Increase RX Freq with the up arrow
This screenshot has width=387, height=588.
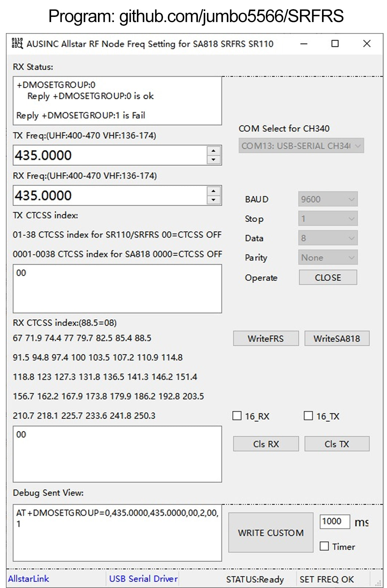pyautogui.click(x=213, y=191)
